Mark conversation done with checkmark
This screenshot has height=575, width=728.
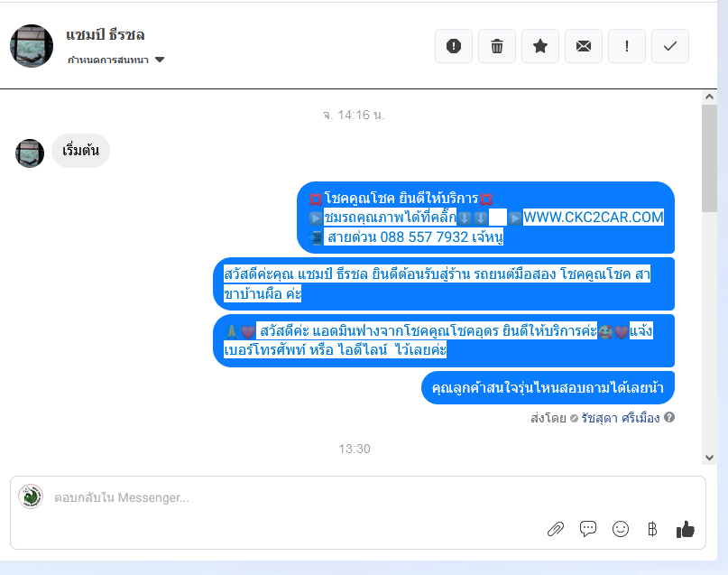[x=670, y=46]
